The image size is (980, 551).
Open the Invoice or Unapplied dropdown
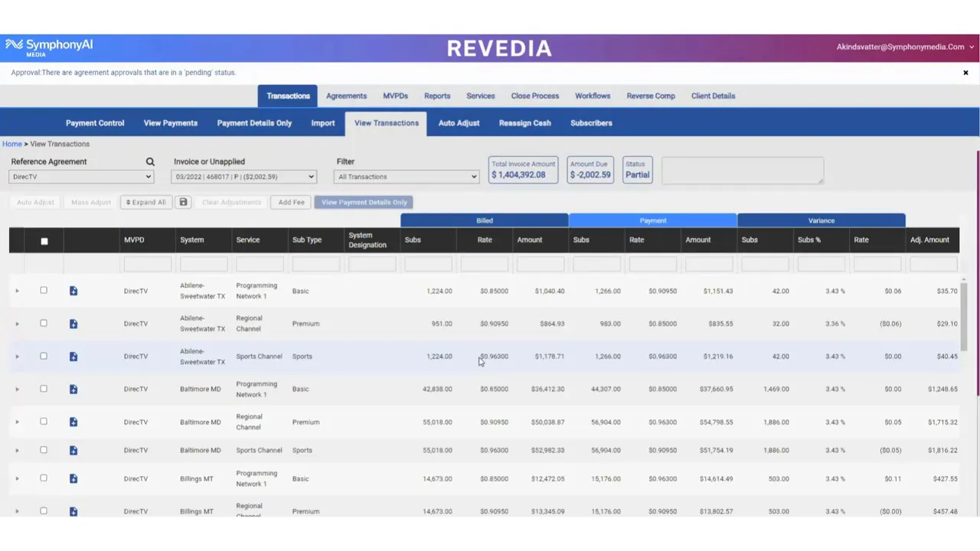(x=243, y=177)
